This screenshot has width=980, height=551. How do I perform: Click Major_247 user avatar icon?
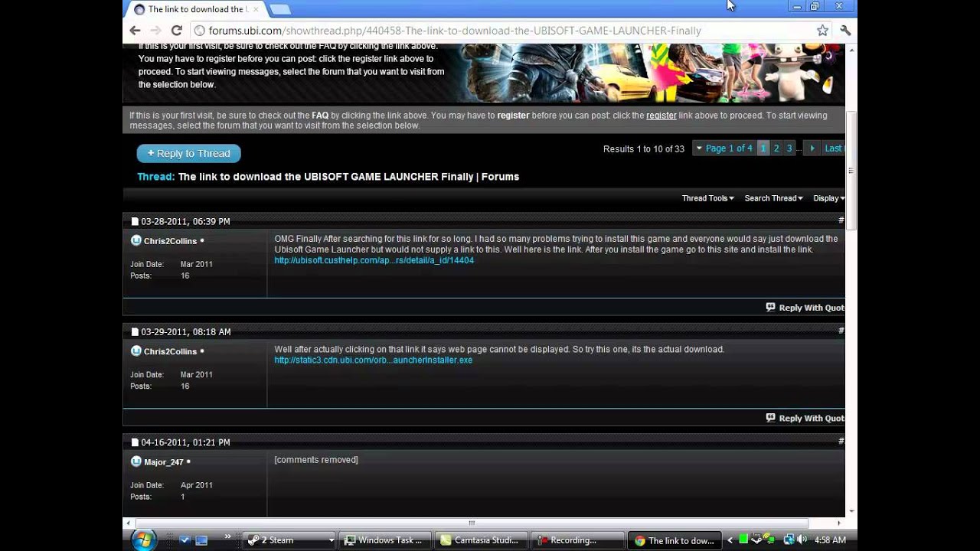click(x=136, y=461)
